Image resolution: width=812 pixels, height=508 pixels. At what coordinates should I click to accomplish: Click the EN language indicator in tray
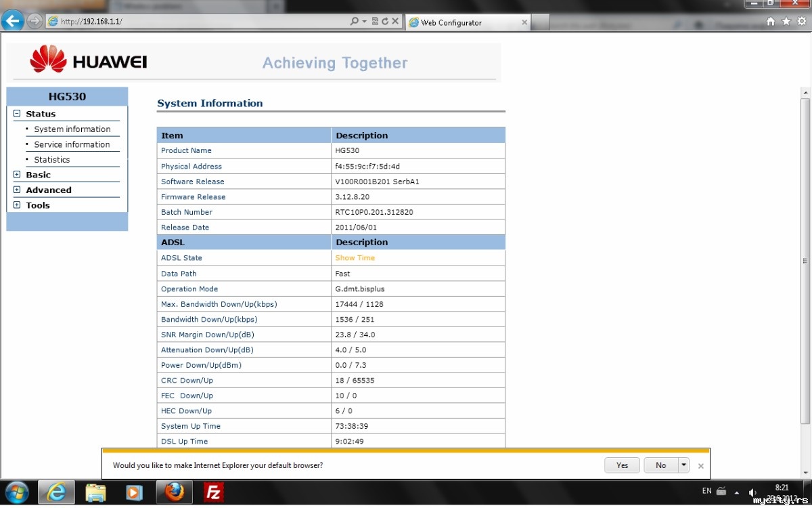(x=706, y=491)
